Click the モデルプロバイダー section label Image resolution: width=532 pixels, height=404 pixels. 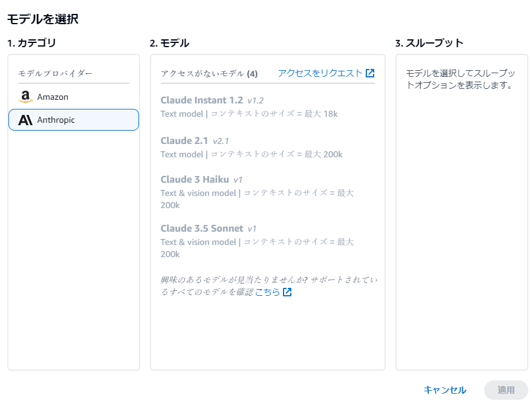coord(55,73)
